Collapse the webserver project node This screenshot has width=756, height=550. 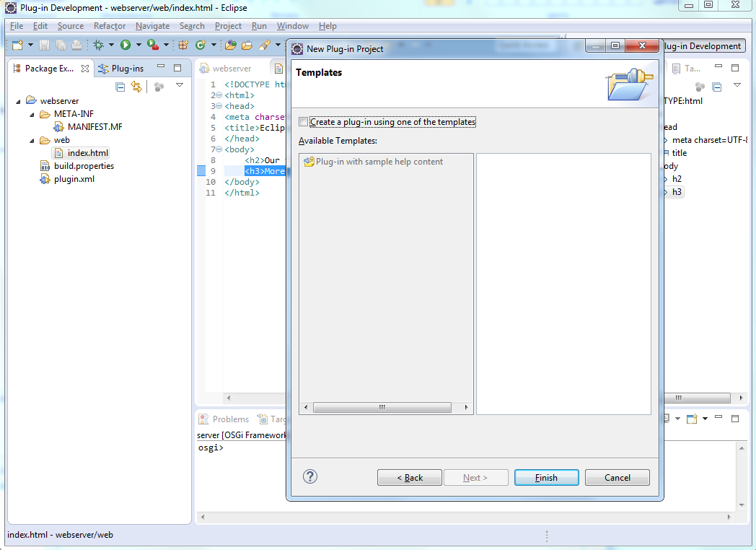[x=18, y=101]
